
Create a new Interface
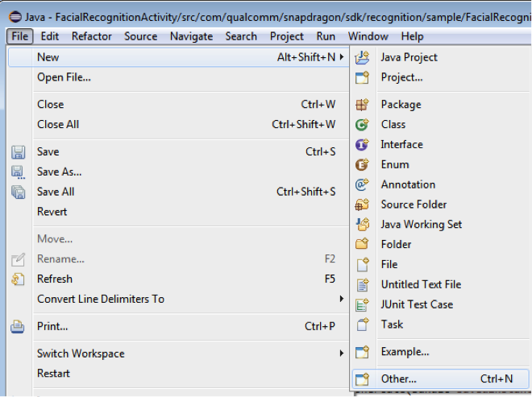coord(441,144)
